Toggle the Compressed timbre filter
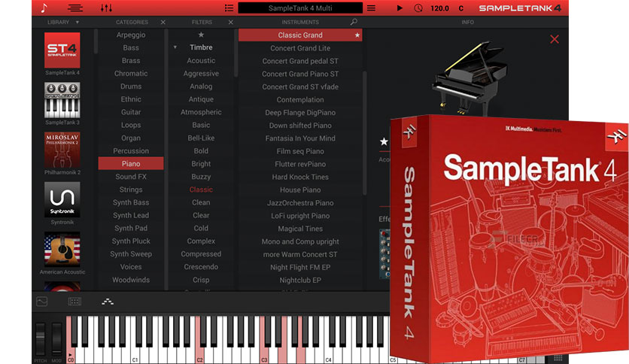The height and width of the screenshot is (364, 629). click(201, 253)
